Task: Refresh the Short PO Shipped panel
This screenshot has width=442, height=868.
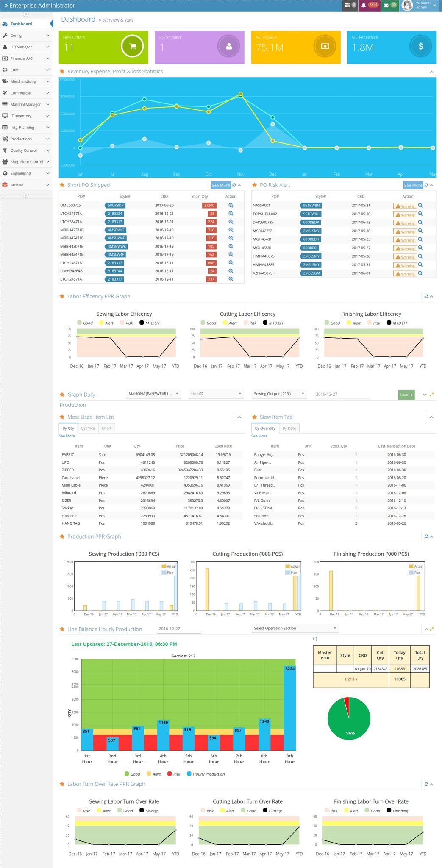Action: 234,185
